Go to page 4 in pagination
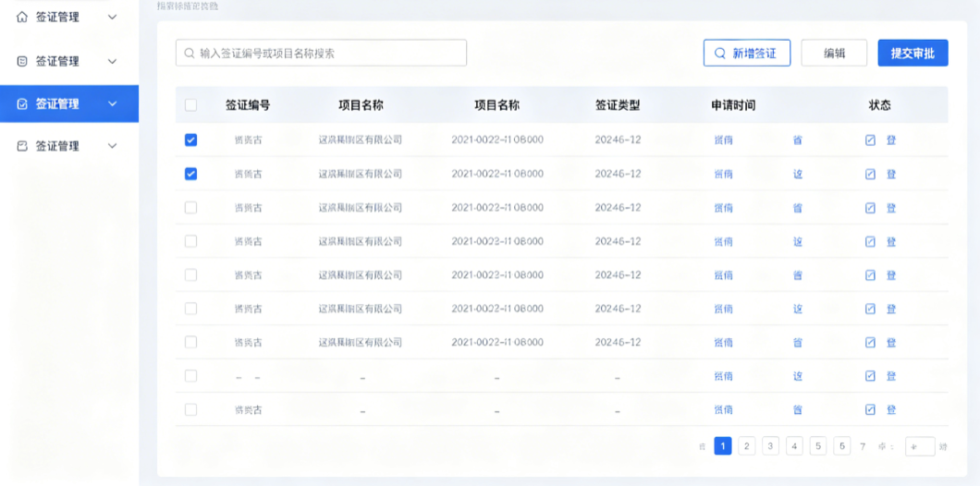Screen dimensions: 980x486 tap(794, 446)
